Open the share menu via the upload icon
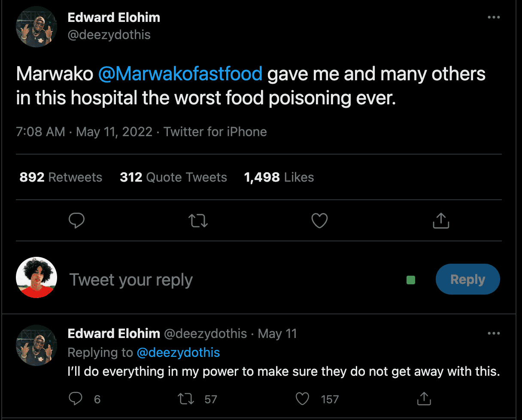The height and width of the screenshot is (420, 522). pyautogui.click(x=441, y=220)
